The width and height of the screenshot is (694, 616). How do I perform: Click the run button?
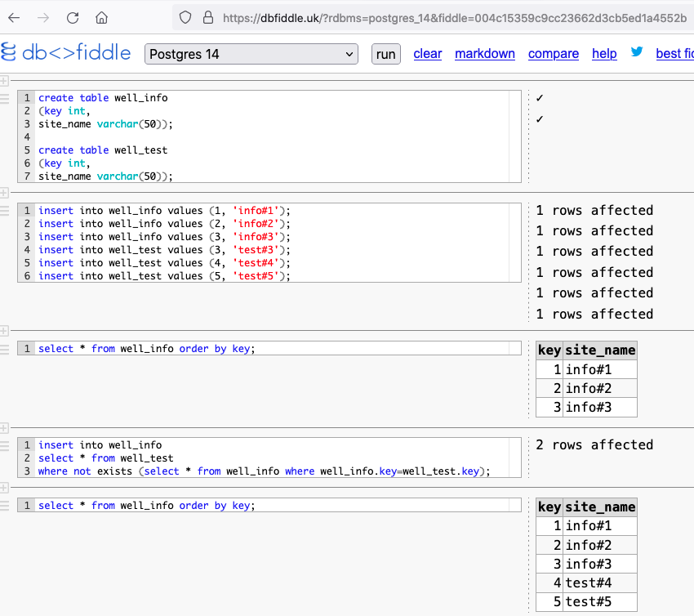386,54
